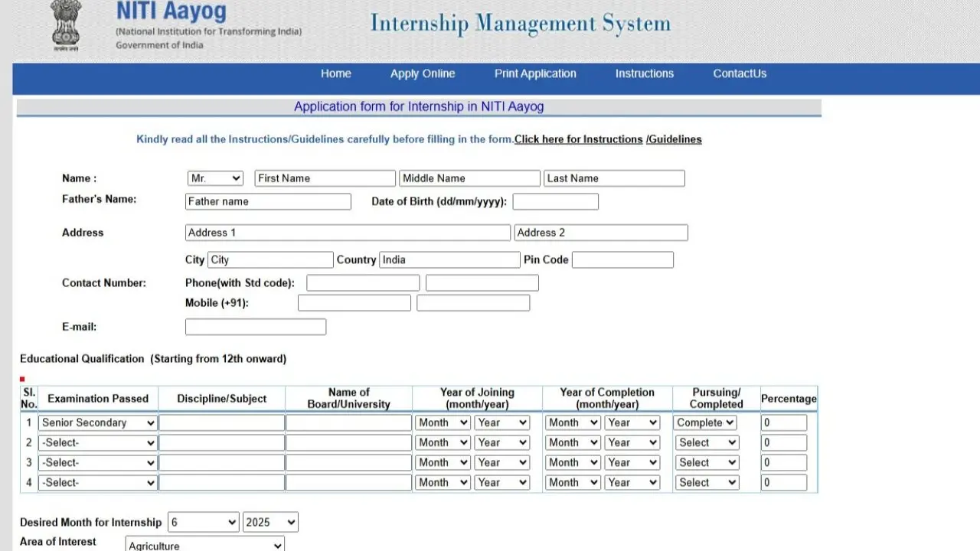This screenshot has height=551, width=980.
Task: Select the Pin Code text box
Action: pos(622,259)
